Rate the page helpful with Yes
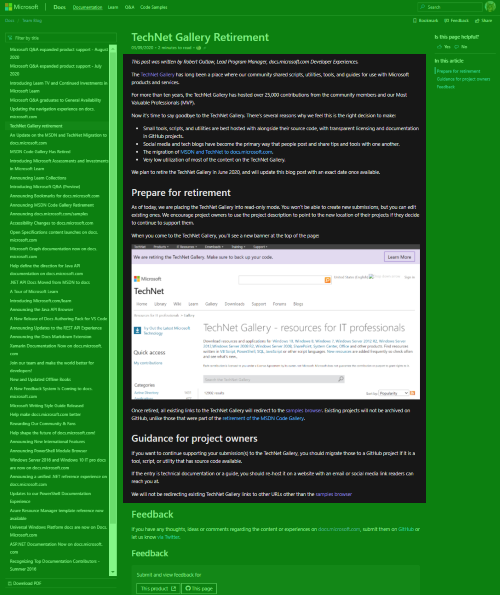The height and width of the screenshot is (595, 500). [x=443, y=47]
